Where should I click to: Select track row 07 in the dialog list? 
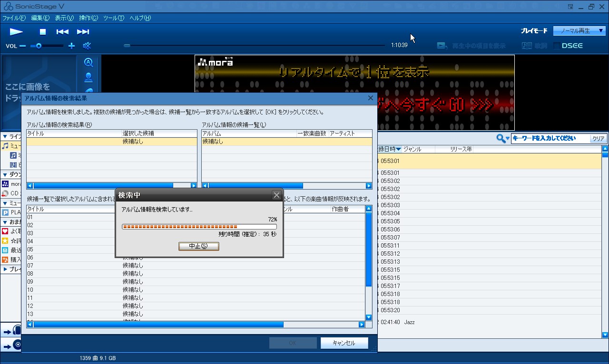196,266
